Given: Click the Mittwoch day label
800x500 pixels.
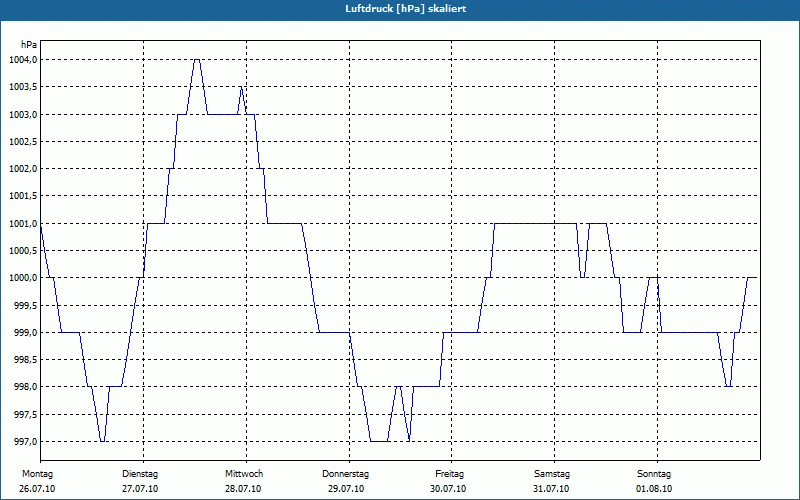Looking at the screenshot, I should 244,474.
